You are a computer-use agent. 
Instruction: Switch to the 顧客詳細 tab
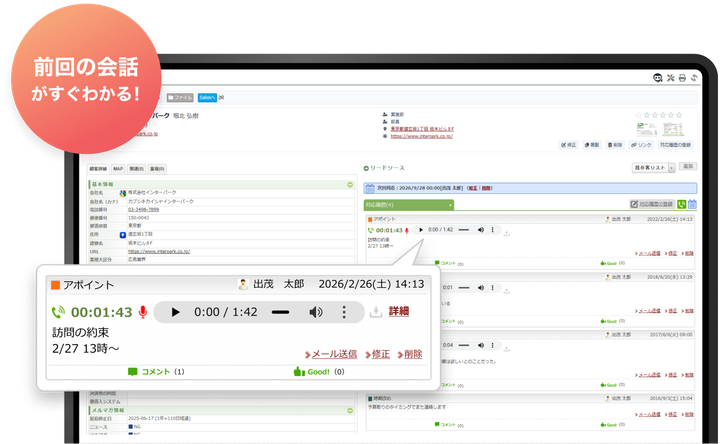click(98, 169)
